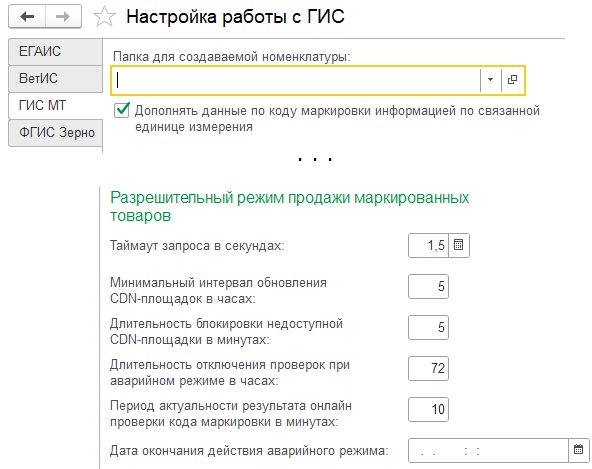This screenshot has height=469, width=592.
Task: Select the ГИС МТ tab
Action: click(x=55, y=105)
